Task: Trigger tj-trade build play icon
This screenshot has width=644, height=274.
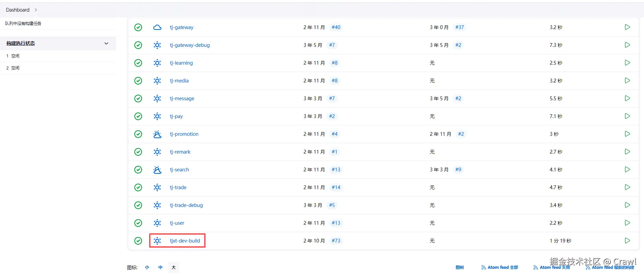Action: pyautogui.click(x=627, y=187)
